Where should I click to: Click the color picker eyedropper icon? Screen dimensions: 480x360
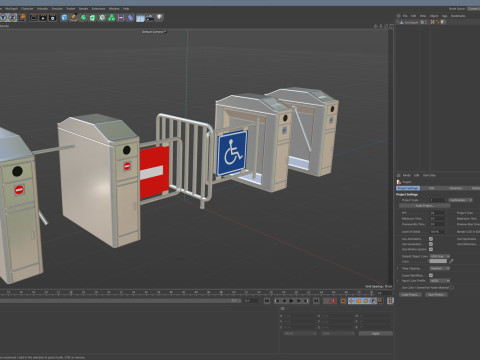click(x=451, y=261)
